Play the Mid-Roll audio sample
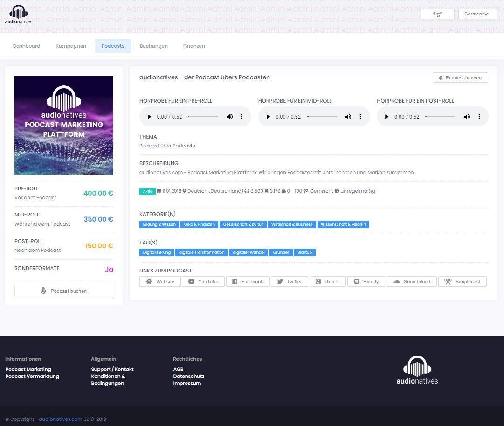The height and width of the screenshot is (426, 504). pos(268,117)
